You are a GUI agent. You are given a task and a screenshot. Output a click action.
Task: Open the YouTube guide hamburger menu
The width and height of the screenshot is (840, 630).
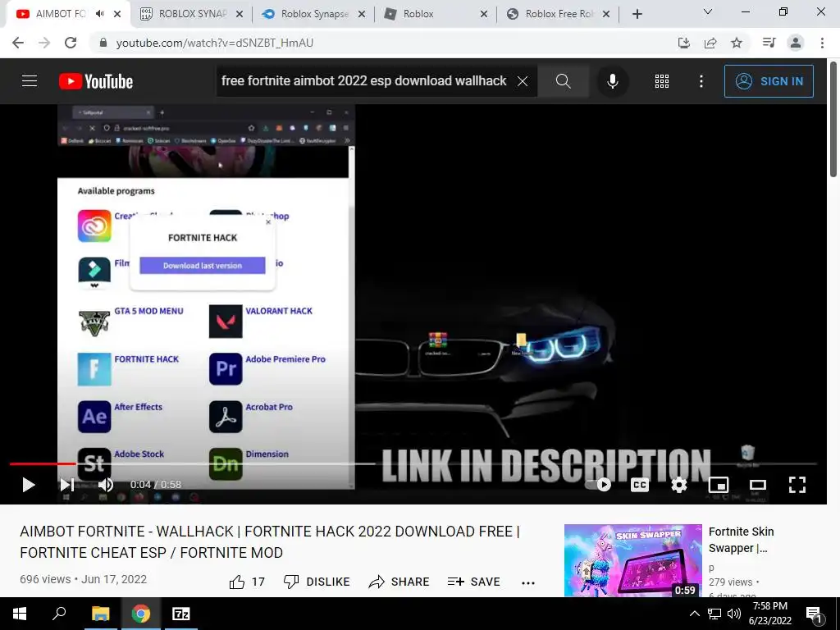coord(30,81)
